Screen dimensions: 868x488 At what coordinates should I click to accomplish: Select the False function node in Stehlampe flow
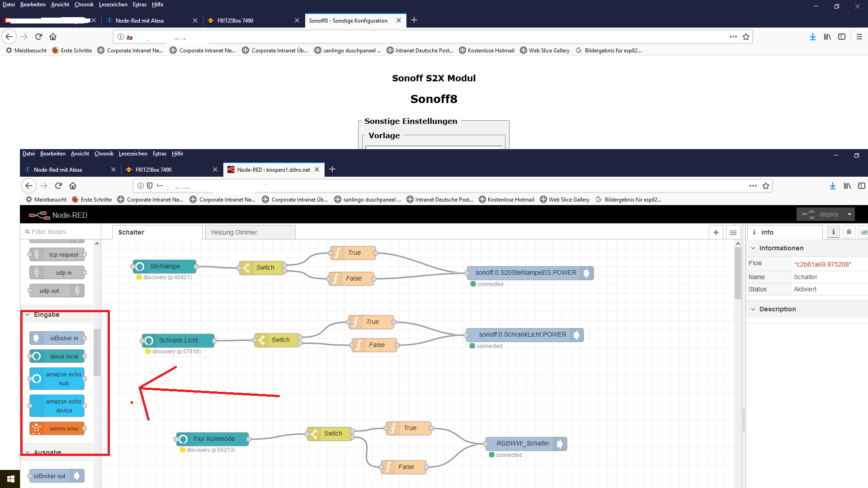[351, 278]
